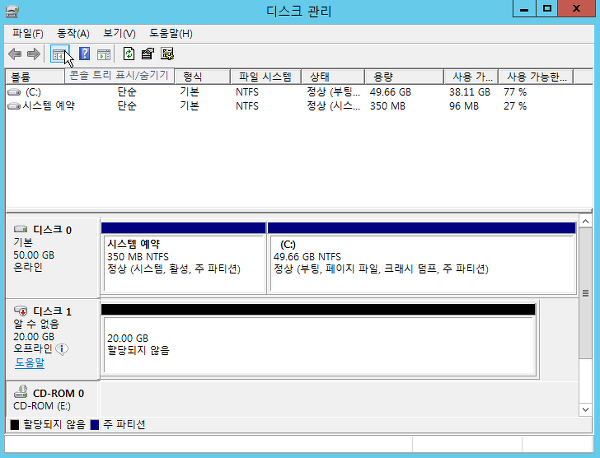
Task: Select the 디스크 1 disk header
Action: point(53,340)
